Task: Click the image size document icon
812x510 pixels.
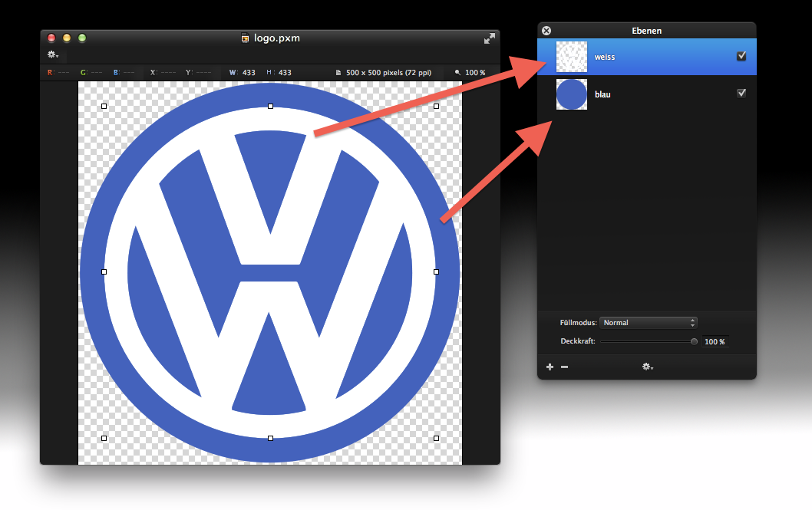Action: [338, 72]
